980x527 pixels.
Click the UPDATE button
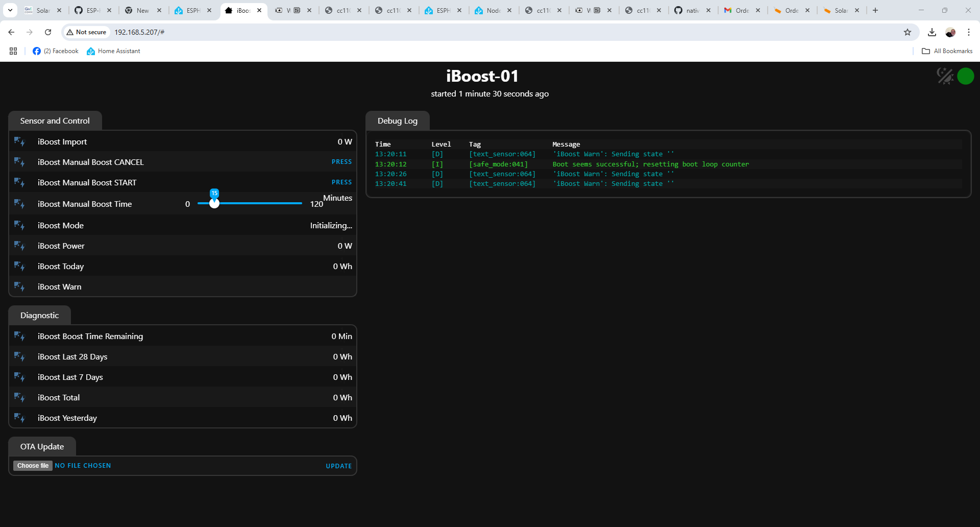tap(339, 466)
